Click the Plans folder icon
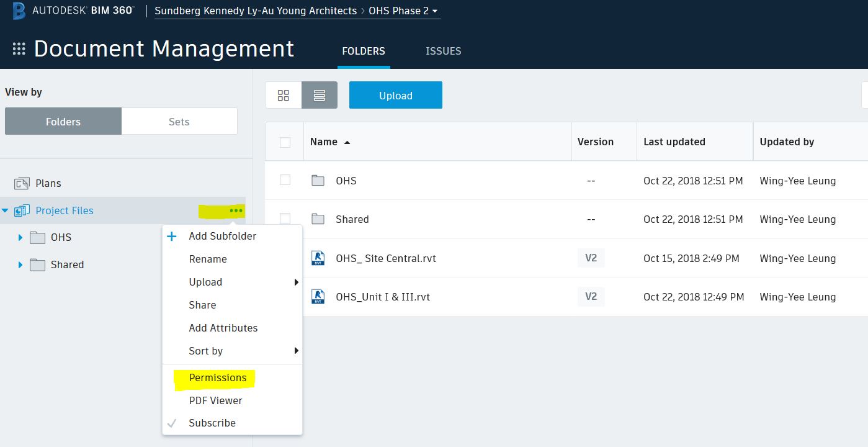 pos(22,183)
